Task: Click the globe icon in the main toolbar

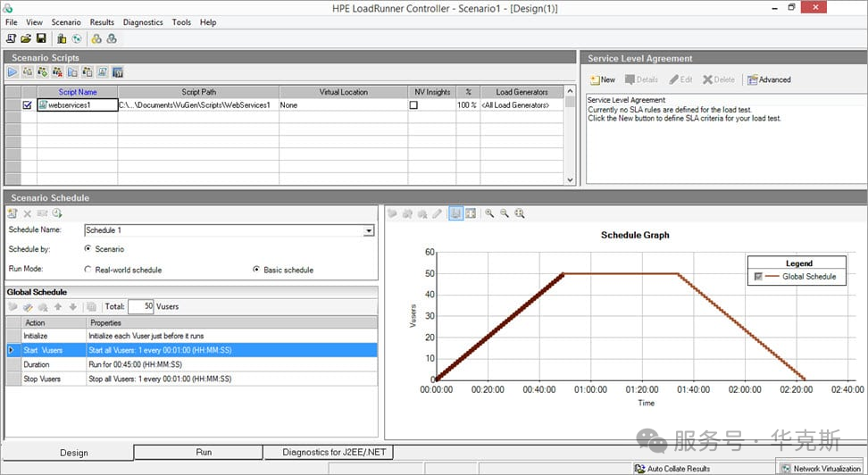Action: tap(77, 38)
